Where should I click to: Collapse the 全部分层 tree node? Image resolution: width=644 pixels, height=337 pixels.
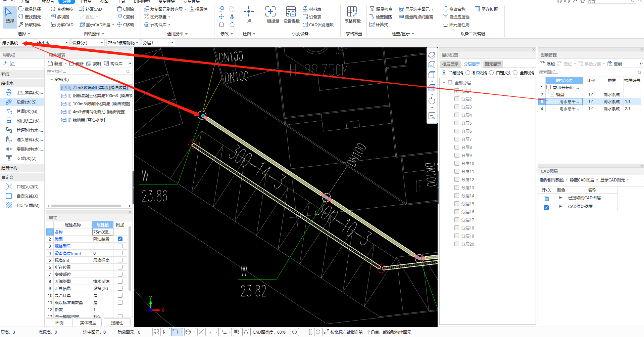[444, 83]
